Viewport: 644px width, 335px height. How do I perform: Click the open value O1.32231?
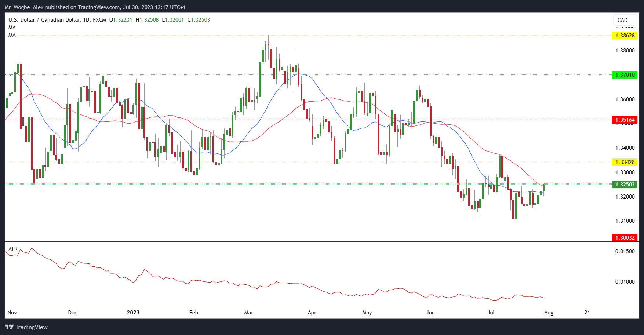click(x=121, y=20)
